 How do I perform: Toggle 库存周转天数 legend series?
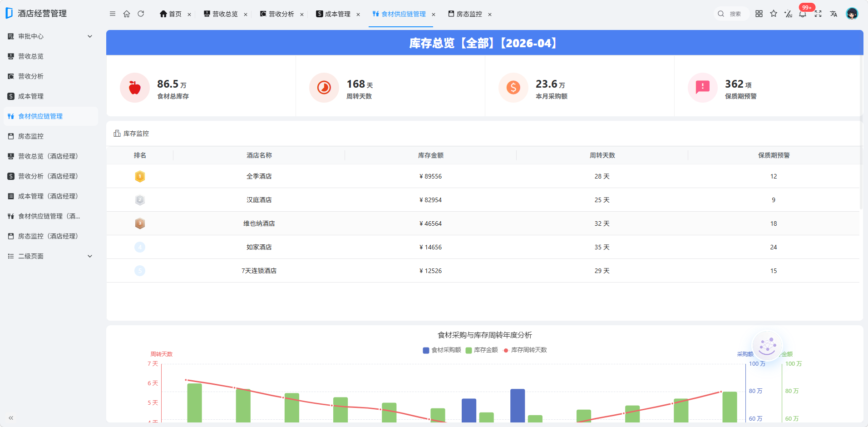point(525,350)
